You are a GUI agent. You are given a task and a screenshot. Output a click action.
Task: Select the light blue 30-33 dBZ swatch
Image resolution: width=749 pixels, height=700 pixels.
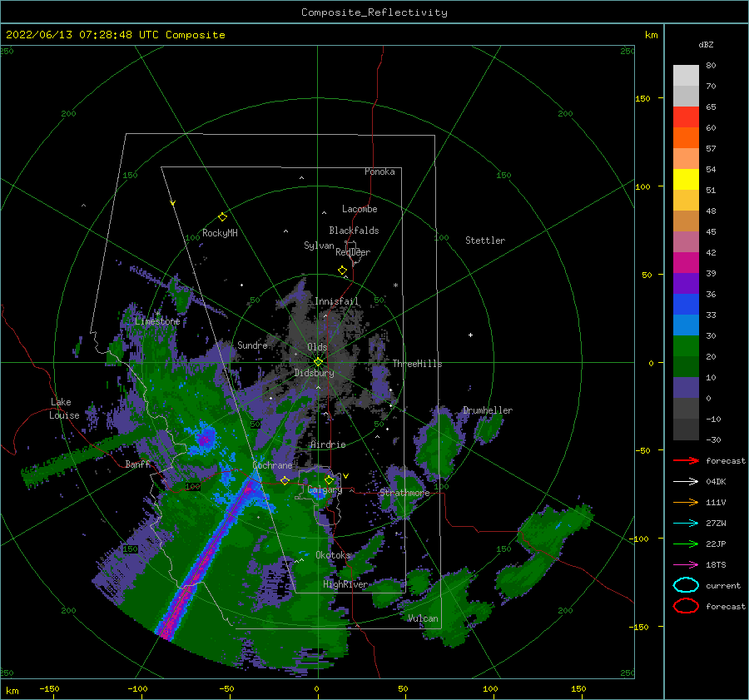686,325
